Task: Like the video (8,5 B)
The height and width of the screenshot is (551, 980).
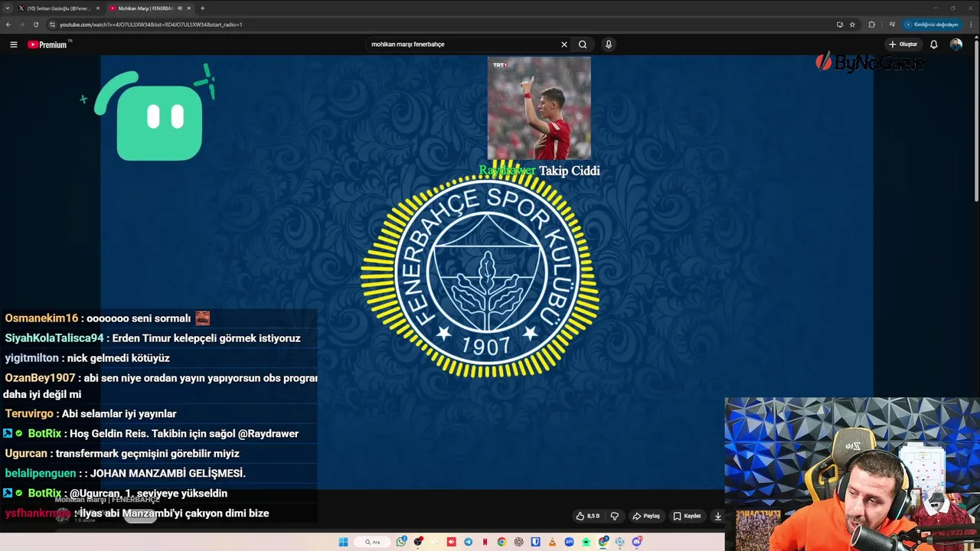Action: 587,516
